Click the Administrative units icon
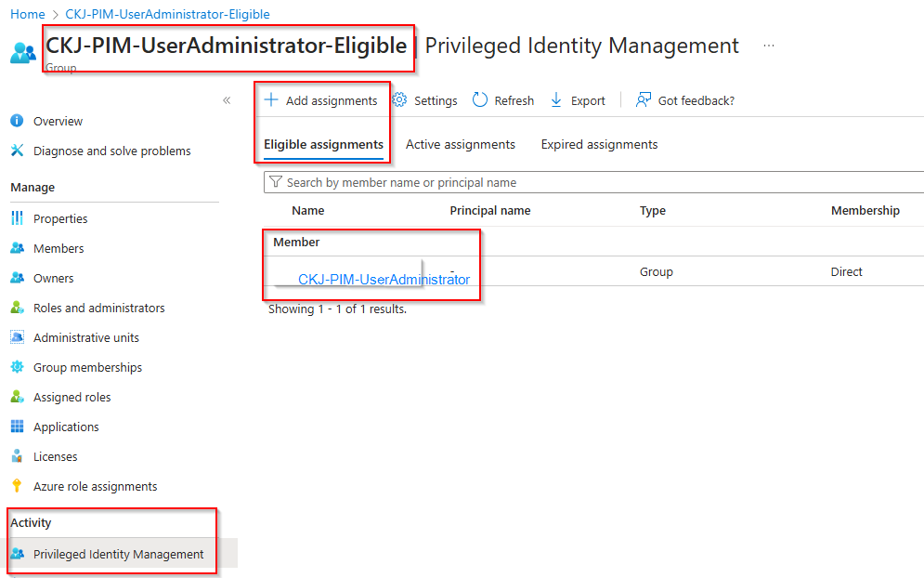 17,337
